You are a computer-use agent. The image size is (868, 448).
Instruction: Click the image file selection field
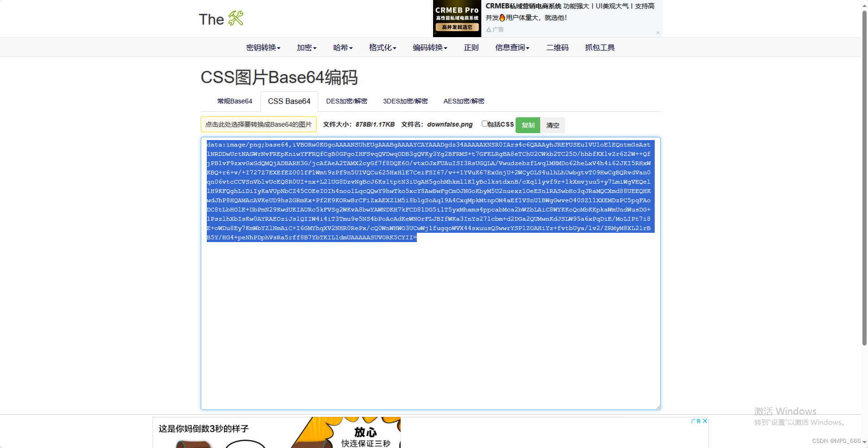258,124
